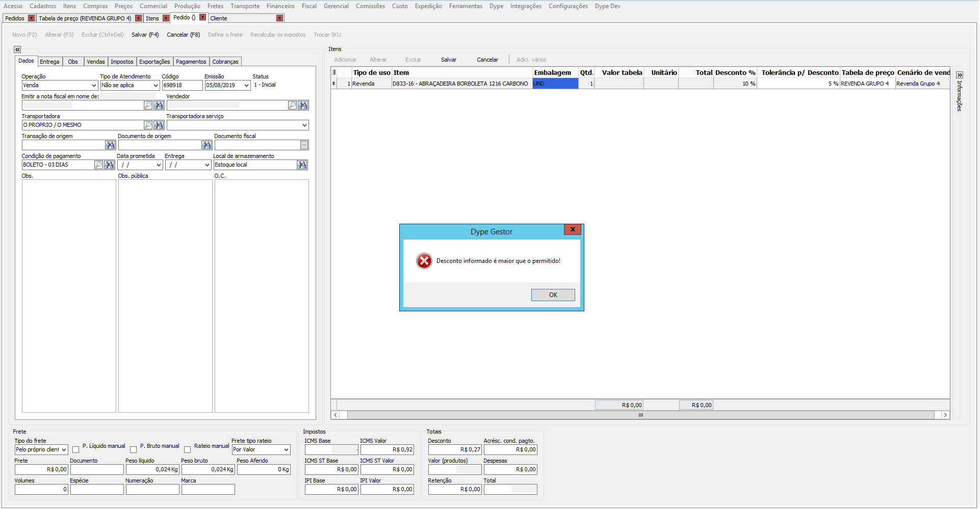
Task: Open the Financeiro menu
Action: 280,6
